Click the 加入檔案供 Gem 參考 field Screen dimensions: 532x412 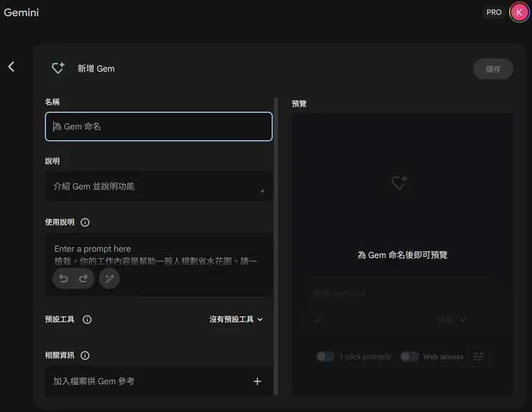click(x=158, y=382)
